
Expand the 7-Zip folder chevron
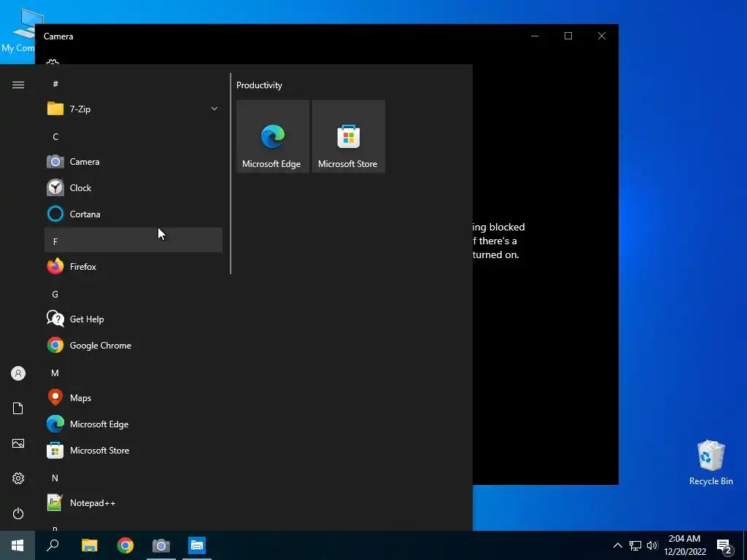[x=214, y=109]
